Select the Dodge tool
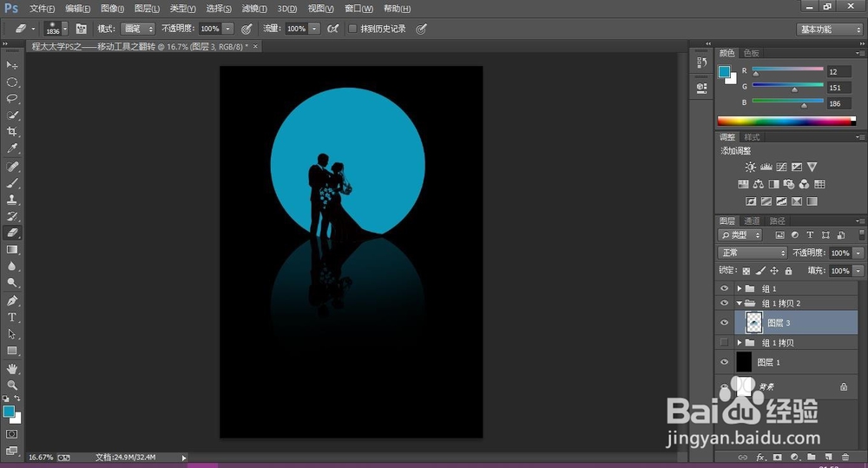The image size is (868, 468). click(x=11, y=283)
